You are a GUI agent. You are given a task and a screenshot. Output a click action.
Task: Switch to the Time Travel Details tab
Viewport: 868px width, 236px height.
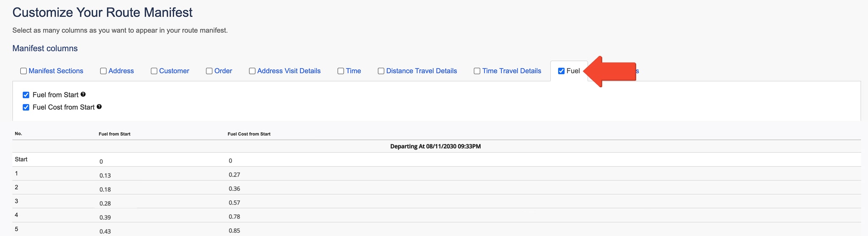coord(512,71)
